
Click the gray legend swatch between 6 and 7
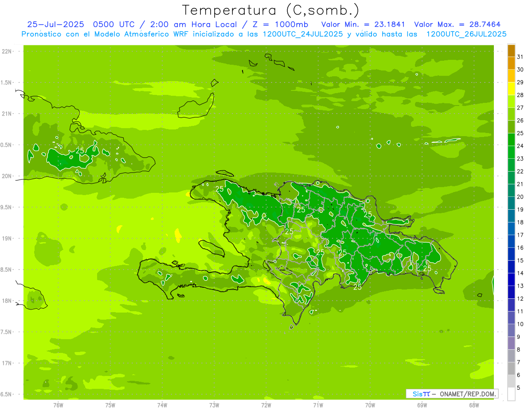click(511, 368)
